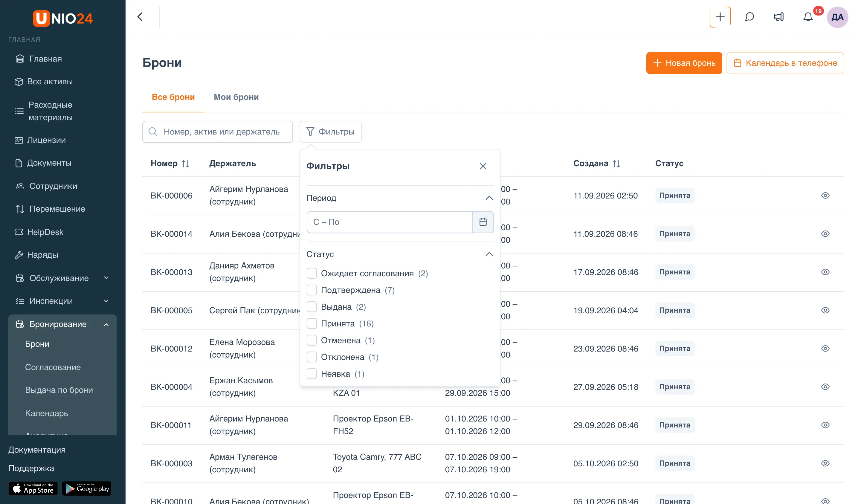861x504 pixels.
Task: Open the Поддержка link
Action: pos(31,468)
